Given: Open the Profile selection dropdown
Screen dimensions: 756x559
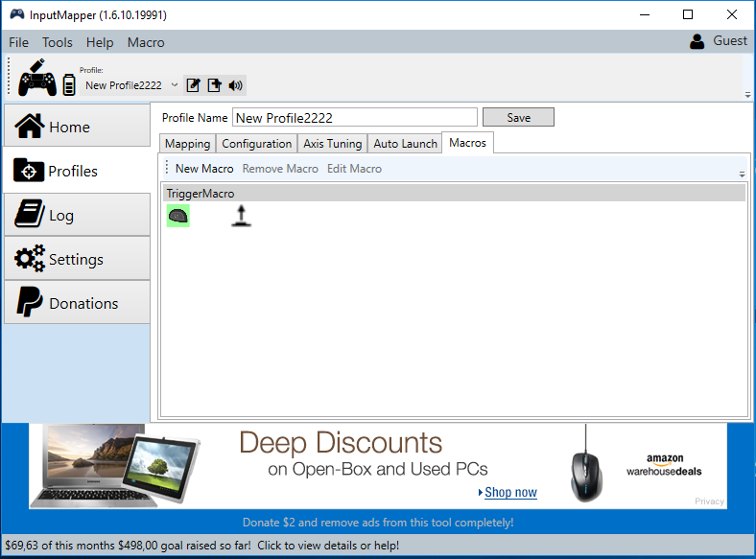Looking at the screenshot, I should (130, 85).
